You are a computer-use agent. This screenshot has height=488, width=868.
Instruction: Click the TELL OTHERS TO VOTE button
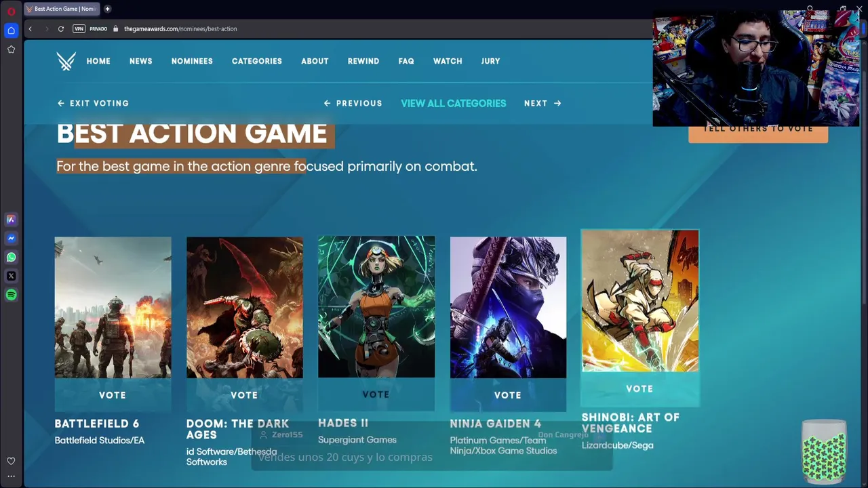click(x=758, y=130)
